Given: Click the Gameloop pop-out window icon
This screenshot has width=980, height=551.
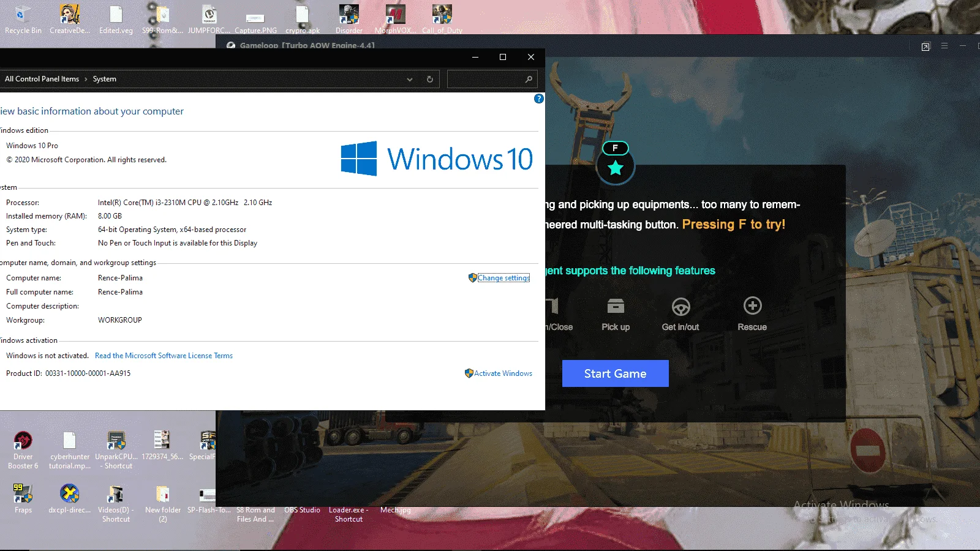Looking at the screenshot, I should pyautogui.click(x=925, y=47).
